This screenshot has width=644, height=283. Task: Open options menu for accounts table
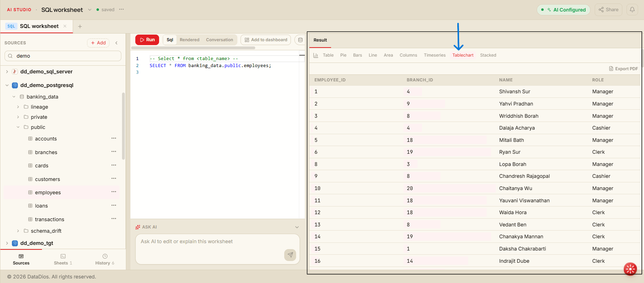pyautogui.click(x=114, y=138)
